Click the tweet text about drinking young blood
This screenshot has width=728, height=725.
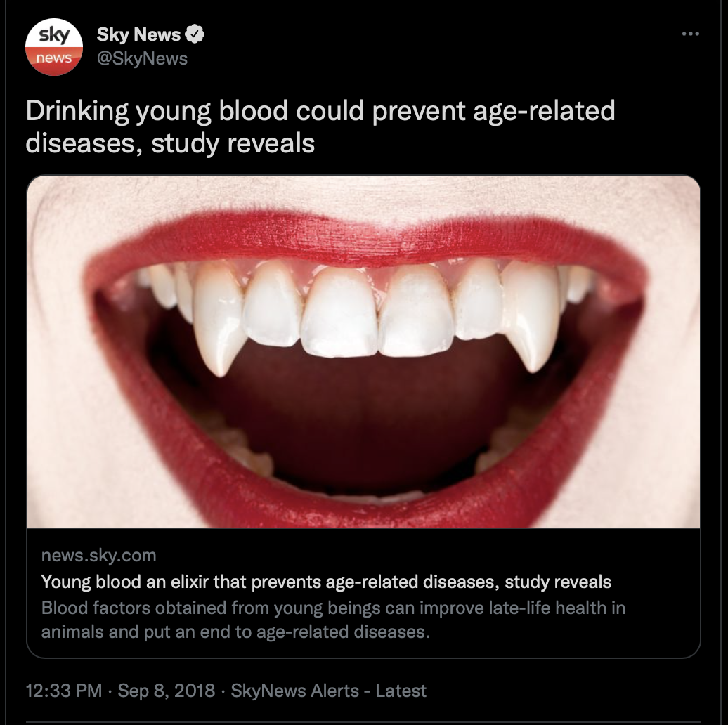tap(320, 126)
